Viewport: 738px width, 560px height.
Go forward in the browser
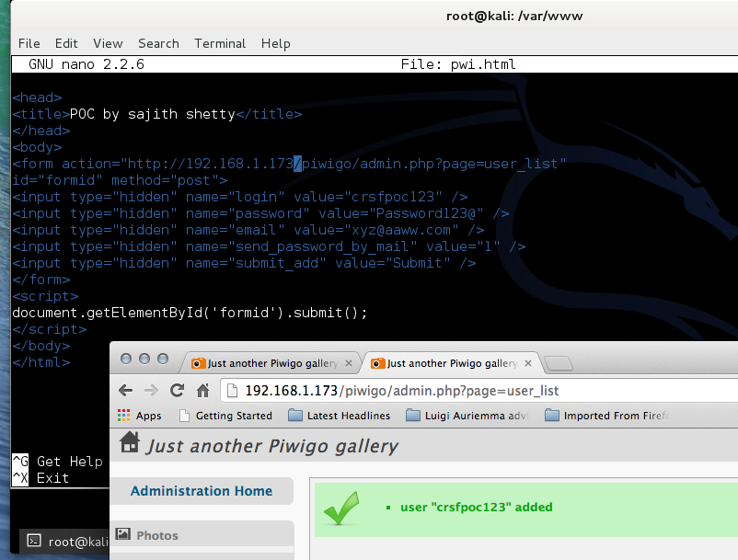coord(151,390)
